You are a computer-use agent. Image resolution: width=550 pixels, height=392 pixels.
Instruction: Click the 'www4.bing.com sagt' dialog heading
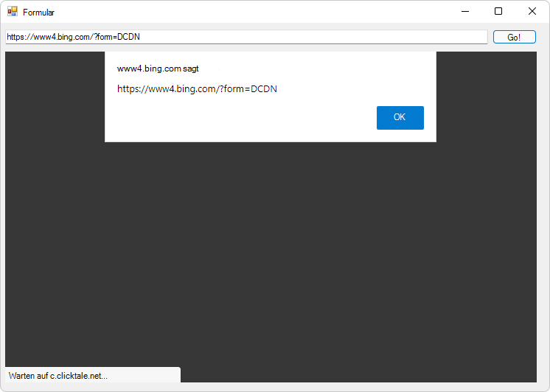click(x=158, y=69)
